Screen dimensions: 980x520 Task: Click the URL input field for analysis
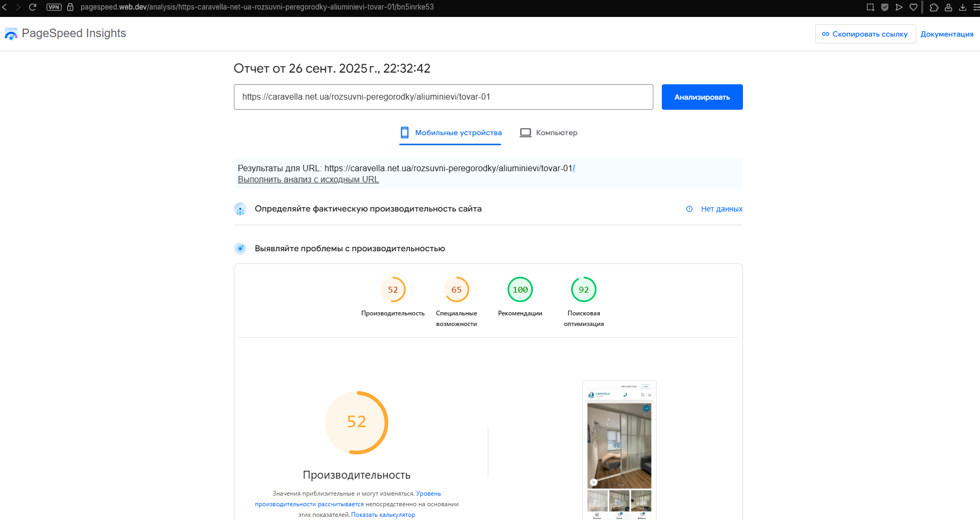point(443,97)
